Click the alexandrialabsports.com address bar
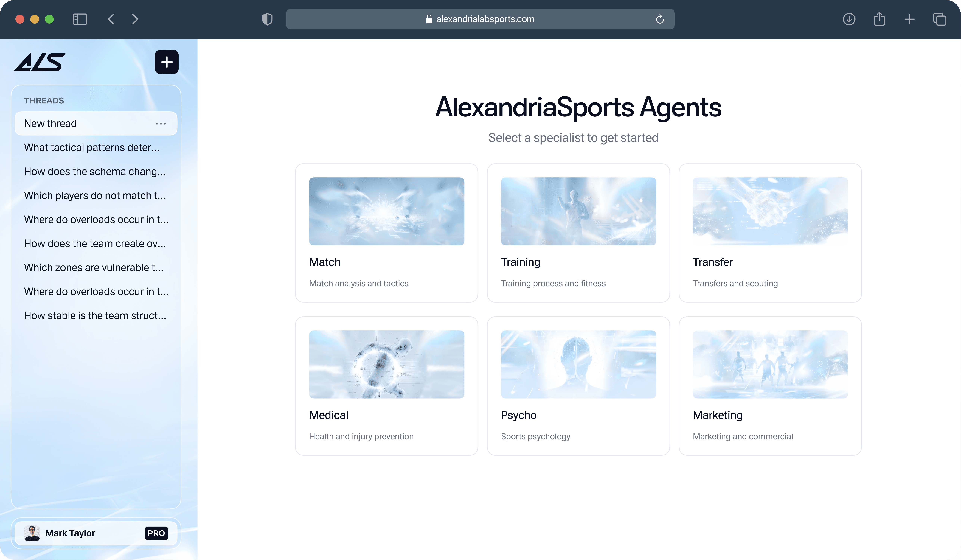Screen dimensions: 961x560 point(480,19)
